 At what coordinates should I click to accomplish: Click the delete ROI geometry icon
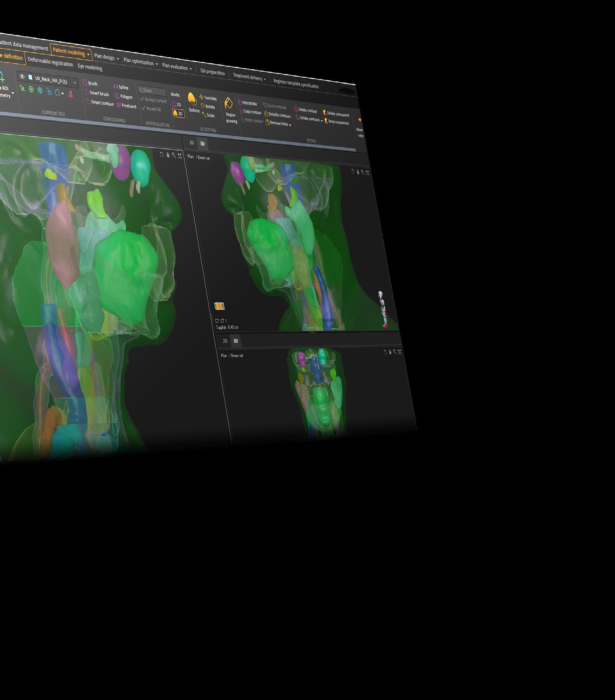click(58, 92)
